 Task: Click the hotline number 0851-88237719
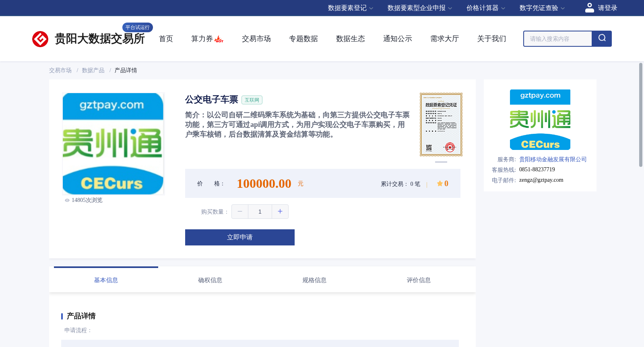point(537,170)
